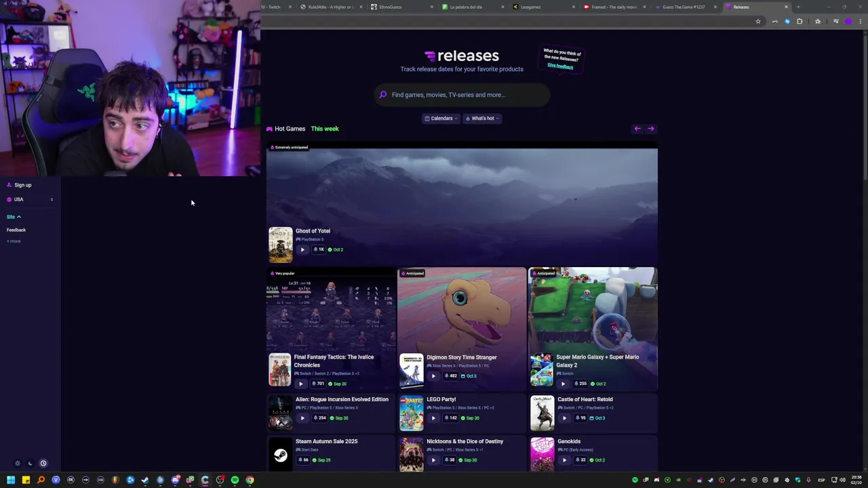The width and height of the screenshot is (868, 488).
Task: Follow Alien: Rogue Incursion via bell 254
Action: tap(319, 418)
